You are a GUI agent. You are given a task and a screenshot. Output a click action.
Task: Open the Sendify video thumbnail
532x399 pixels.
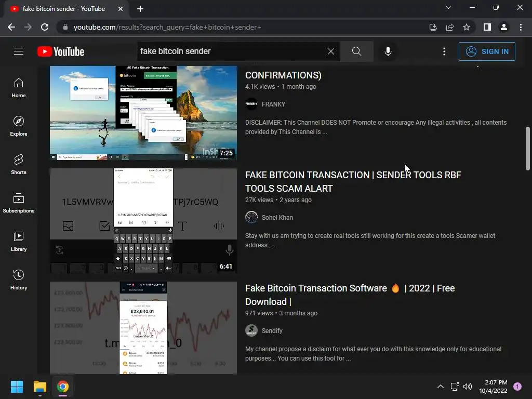pyautogui.click(x=143, y=328)
